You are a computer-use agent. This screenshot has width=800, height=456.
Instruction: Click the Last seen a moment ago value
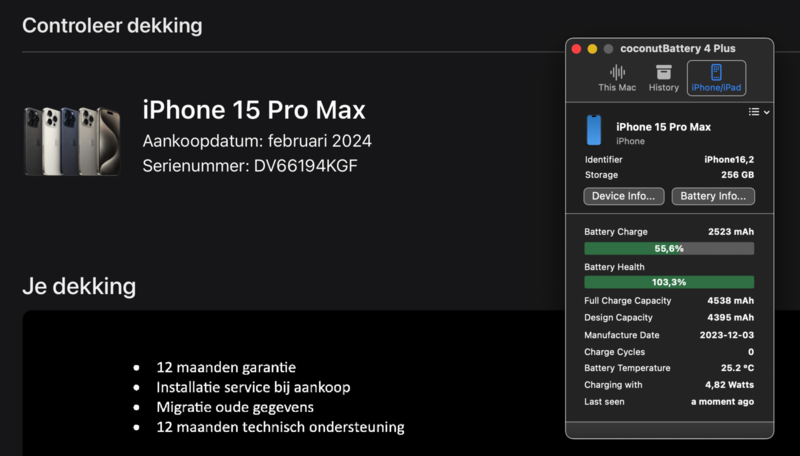(x=722, y=401)
